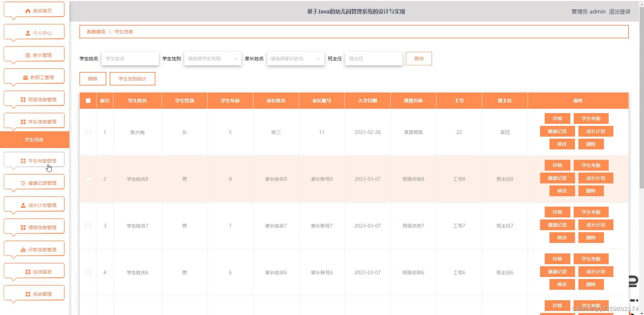Click the 学生性别统计 button

(x=133, y=79)
